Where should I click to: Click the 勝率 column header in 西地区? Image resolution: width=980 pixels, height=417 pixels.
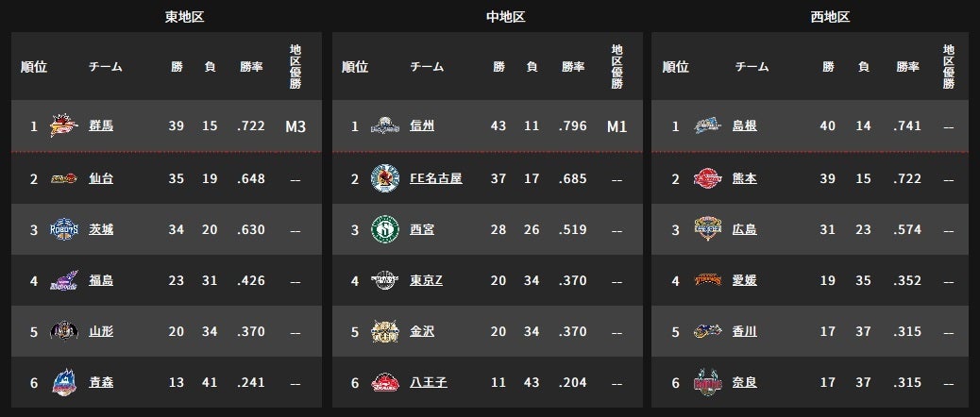[x=907, y=67]
